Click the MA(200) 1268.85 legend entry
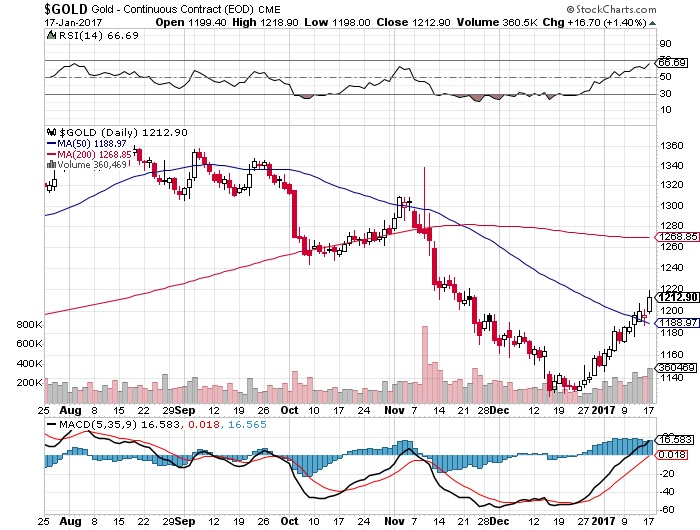The image size is (700, 530). (x=89, y=154)
